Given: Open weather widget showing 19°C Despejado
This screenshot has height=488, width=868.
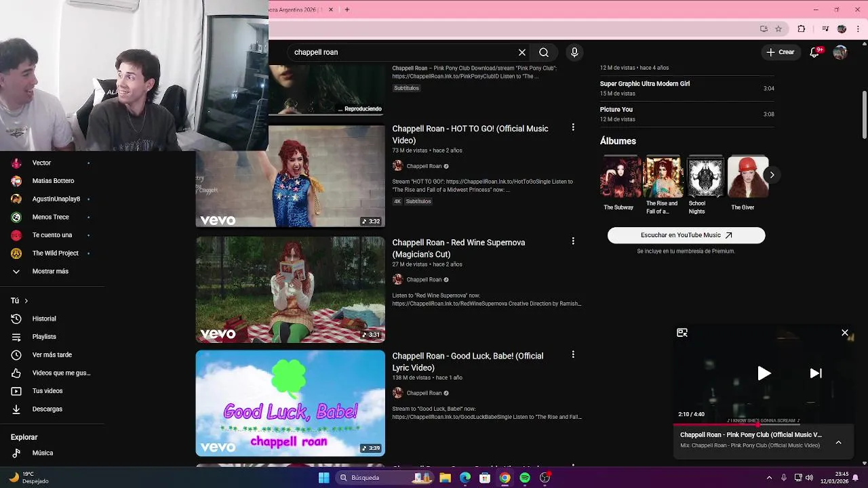Looking at the screenshot, I should click(x=28, y=478).
